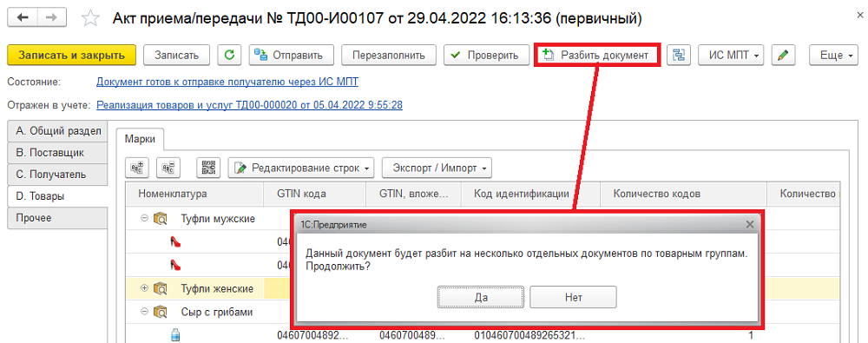Click the Код идентификации column header
Screen dimensions: 868x343
530,194
